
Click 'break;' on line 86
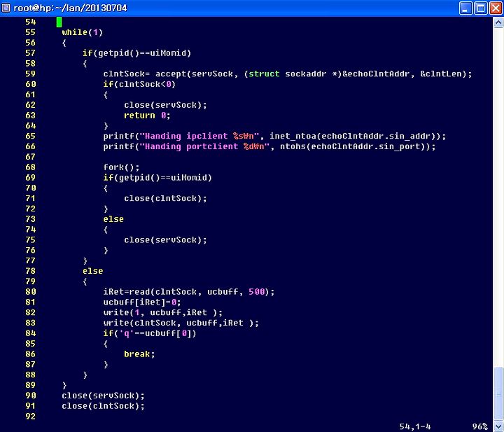139,354
